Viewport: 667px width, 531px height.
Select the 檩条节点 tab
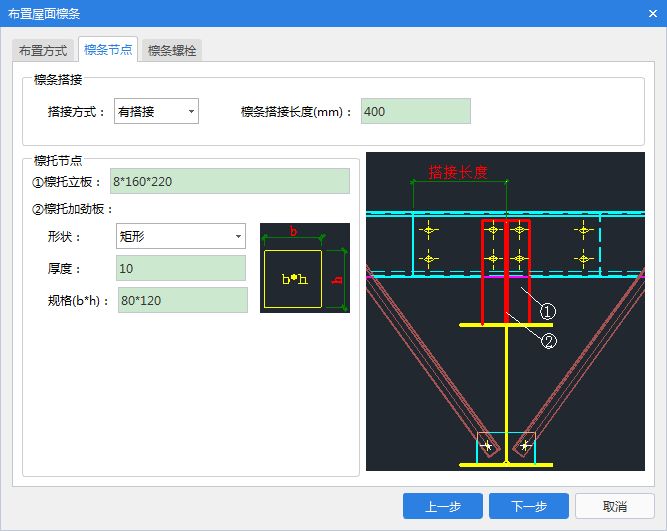(x=108, y=50)
